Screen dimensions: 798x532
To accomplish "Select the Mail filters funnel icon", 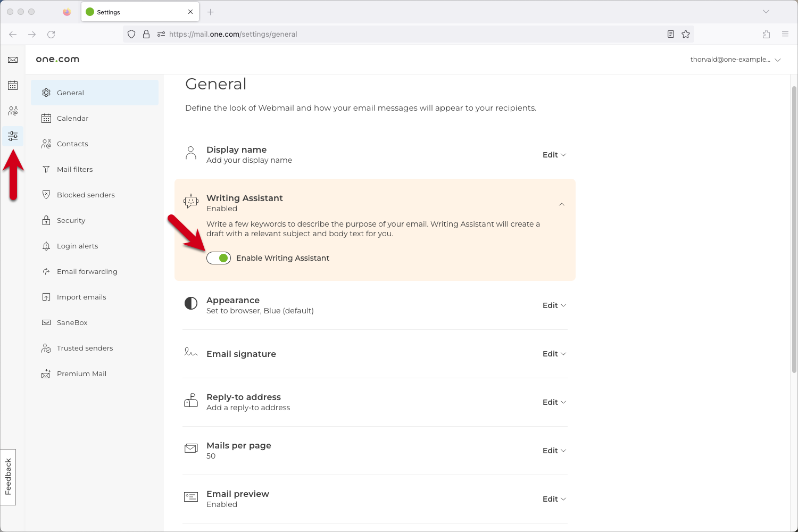I will (x=46, y=169).
